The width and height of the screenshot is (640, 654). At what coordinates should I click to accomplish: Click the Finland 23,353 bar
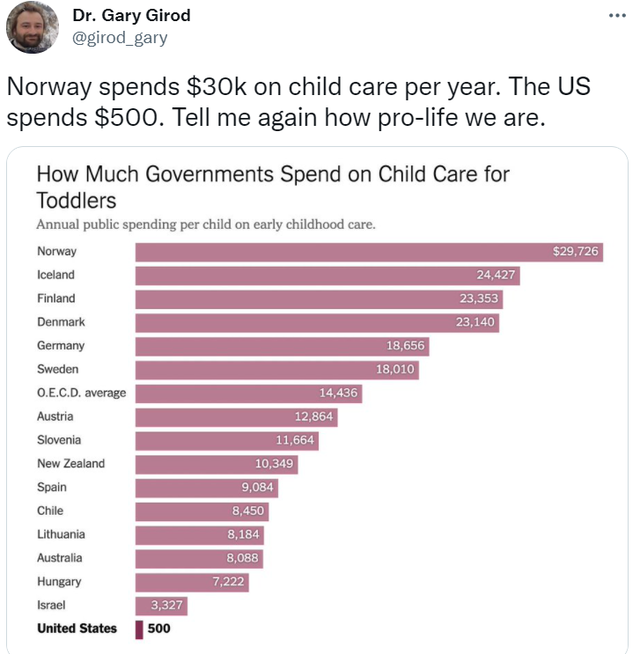[319, 299]
